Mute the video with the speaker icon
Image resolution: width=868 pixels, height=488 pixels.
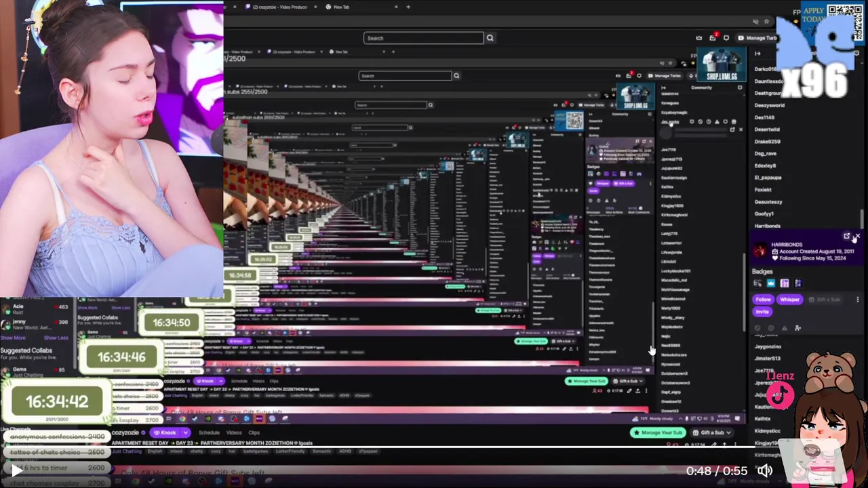[x=765, y=470]
